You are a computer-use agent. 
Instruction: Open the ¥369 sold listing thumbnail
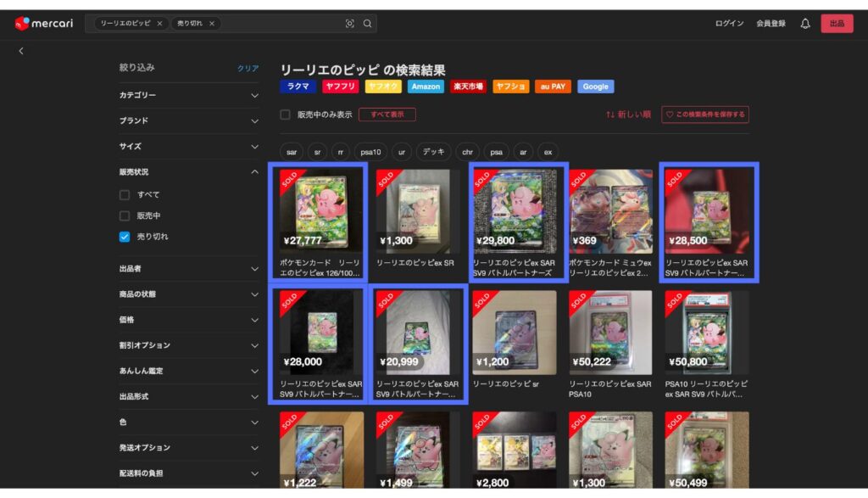pyautogui.click(x=610, y=211)
